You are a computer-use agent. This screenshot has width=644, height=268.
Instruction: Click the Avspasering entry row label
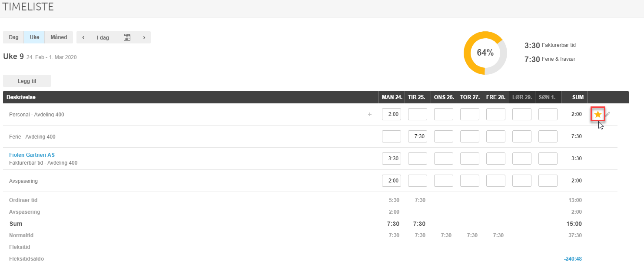[23, 181]
